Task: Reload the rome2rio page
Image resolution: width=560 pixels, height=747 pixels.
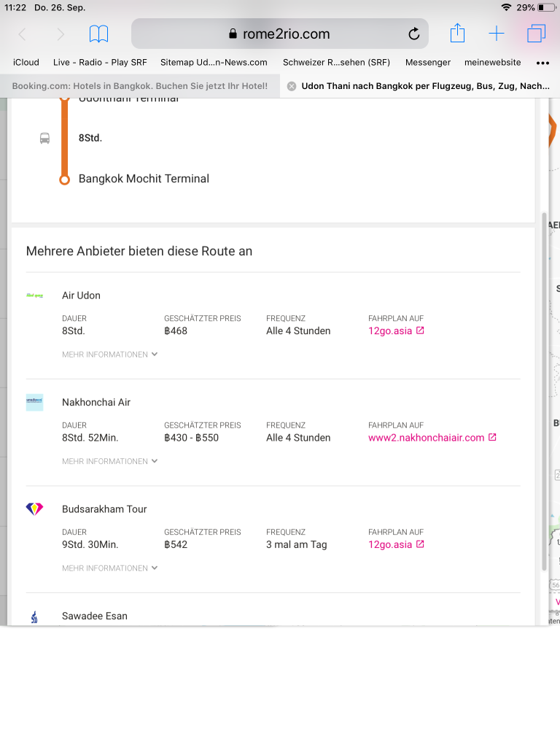Action: pos(413,34)
